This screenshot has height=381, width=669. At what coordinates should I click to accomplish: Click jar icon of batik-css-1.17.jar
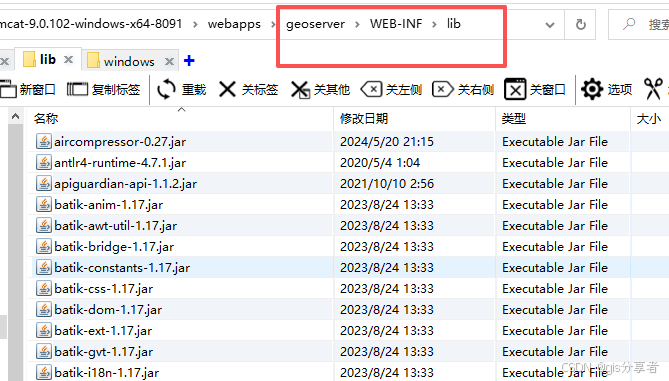point(44,288)
